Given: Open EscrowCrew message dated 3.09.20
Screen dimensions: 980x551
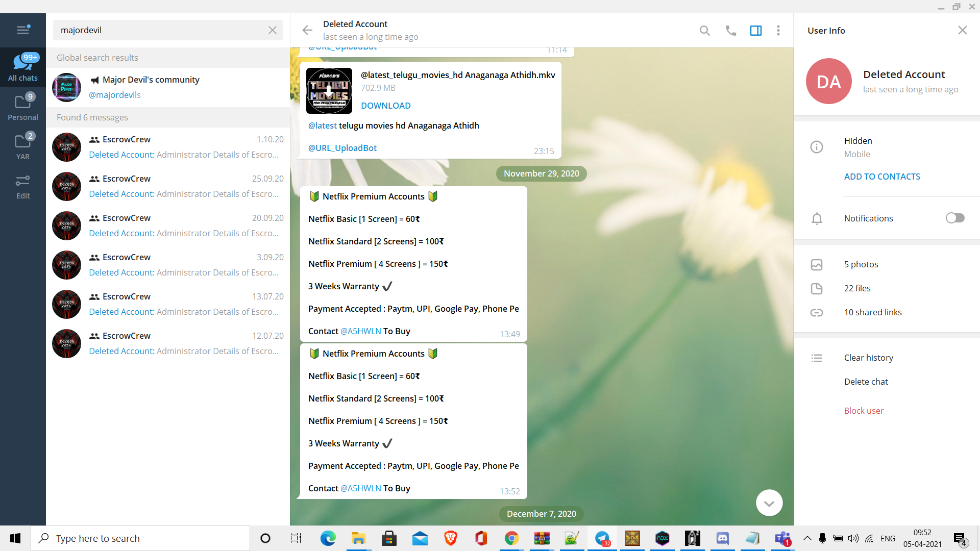Looking at the screenshot, I should 168,265.
